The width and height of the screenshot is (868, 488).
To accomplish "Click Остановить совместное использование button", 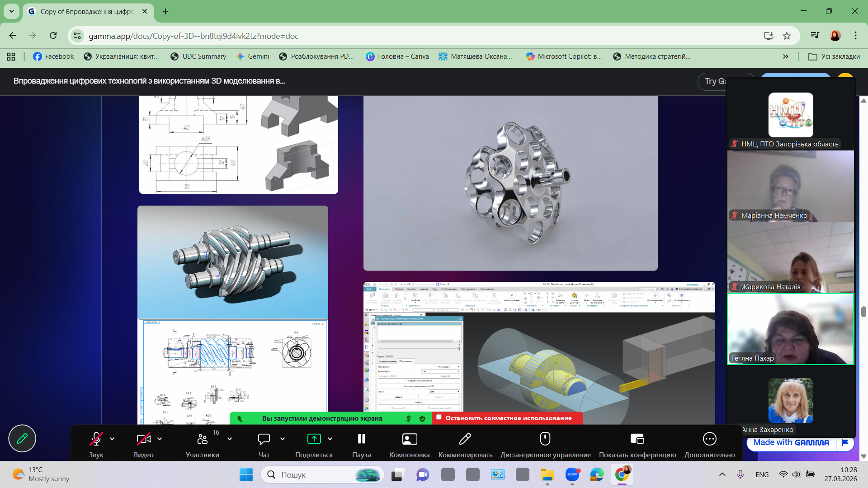I will 508,418.
